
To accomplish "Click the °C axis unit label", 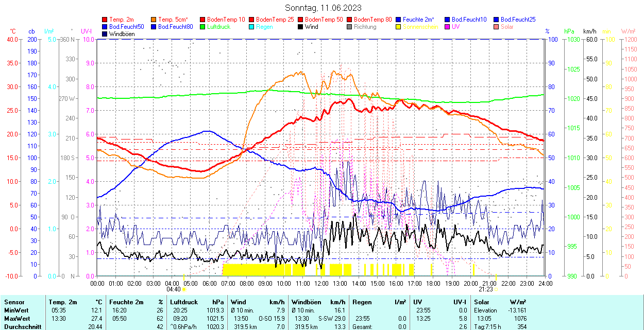I will pyautogui.click(x=12, y=31).
